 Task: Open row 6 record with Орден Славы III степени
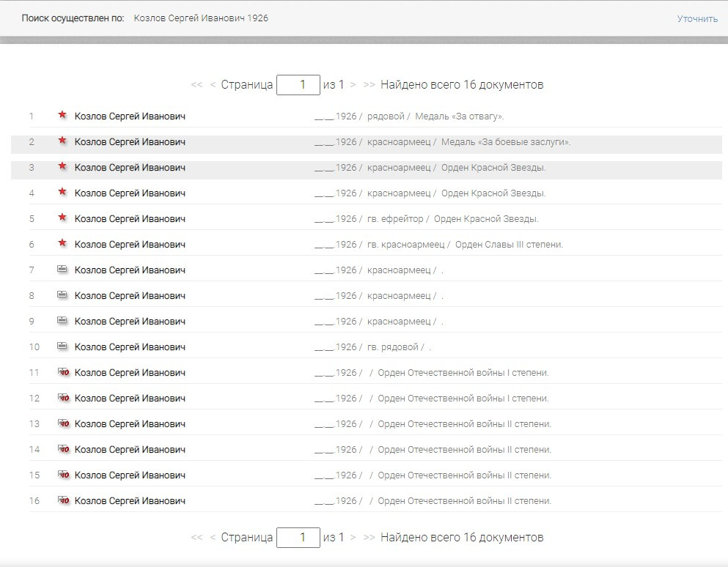click(x=508, y=245)
